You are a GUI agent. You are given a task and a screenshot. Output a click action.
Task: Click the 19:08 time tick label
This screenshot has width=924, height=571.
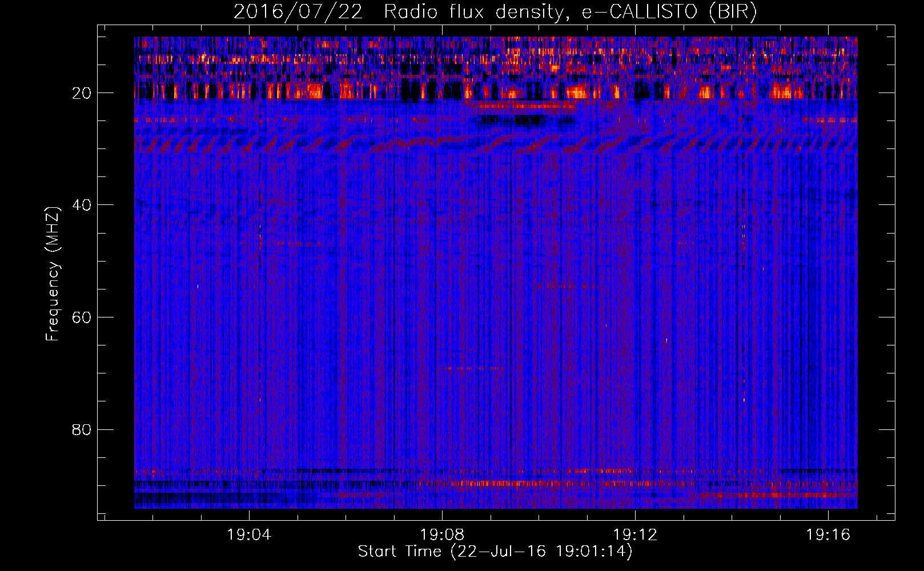[x=442, y=535]
